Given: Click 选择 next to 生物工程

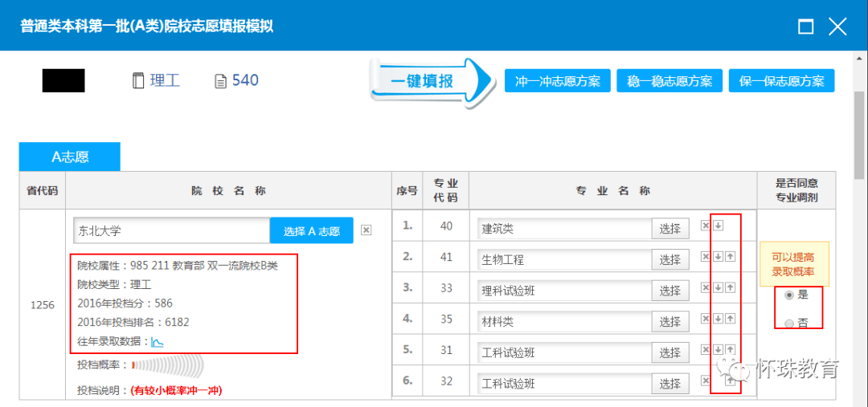Looking at the screenshot, I should [x=670, y=259].
